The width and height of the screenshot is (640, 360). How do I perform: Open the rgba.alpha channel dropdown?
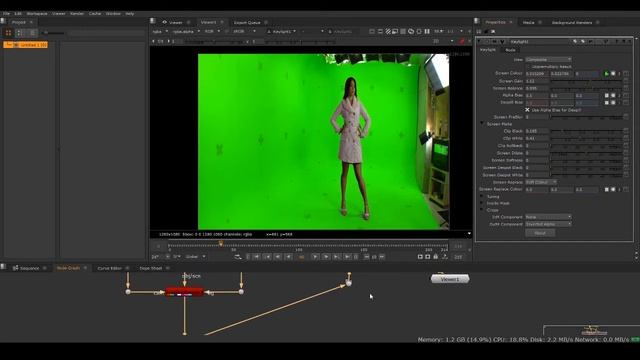[x=186, y=31]
